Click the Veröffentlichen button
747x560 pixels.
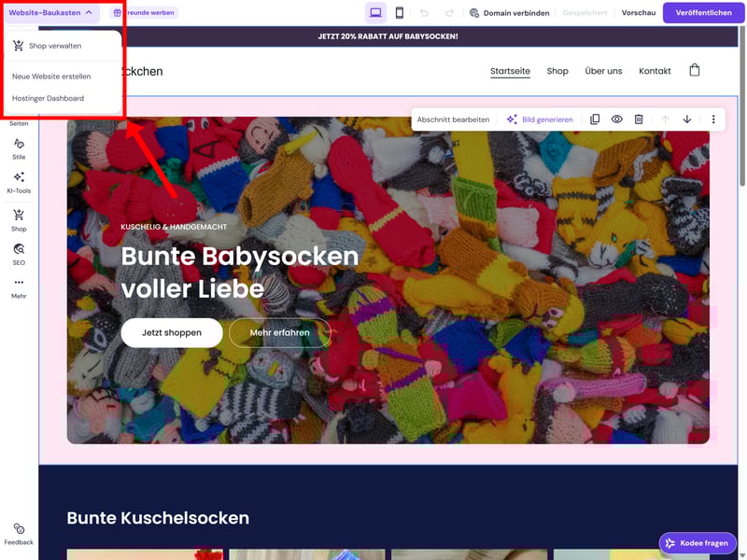click(703, 13)
